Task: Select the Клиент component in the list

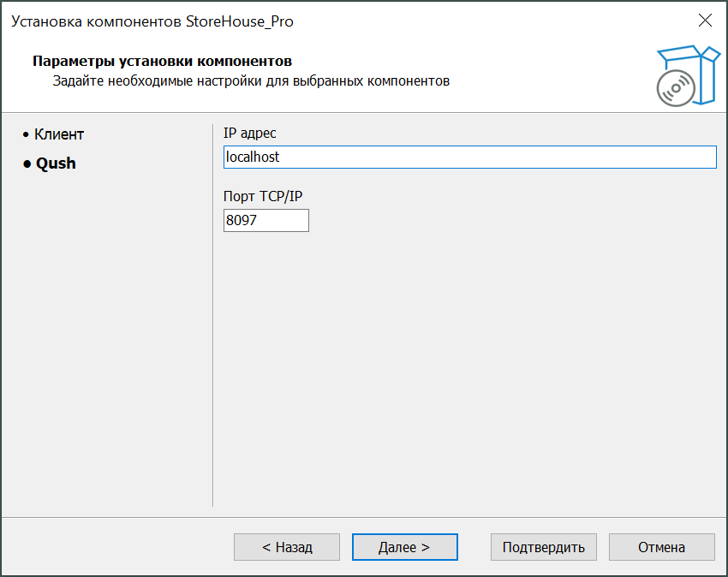Action: click(59, 134)
